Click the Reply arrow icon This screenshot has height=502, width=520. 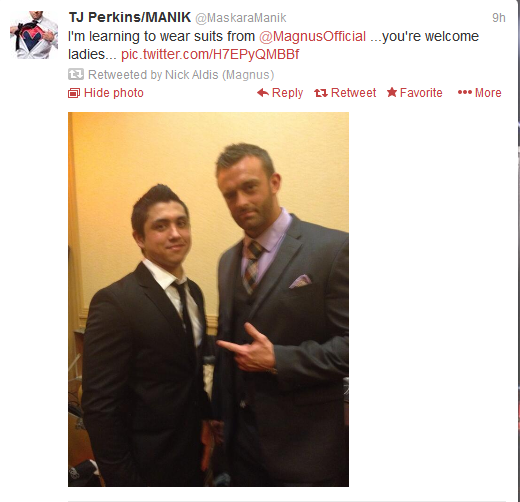[263, 93]
